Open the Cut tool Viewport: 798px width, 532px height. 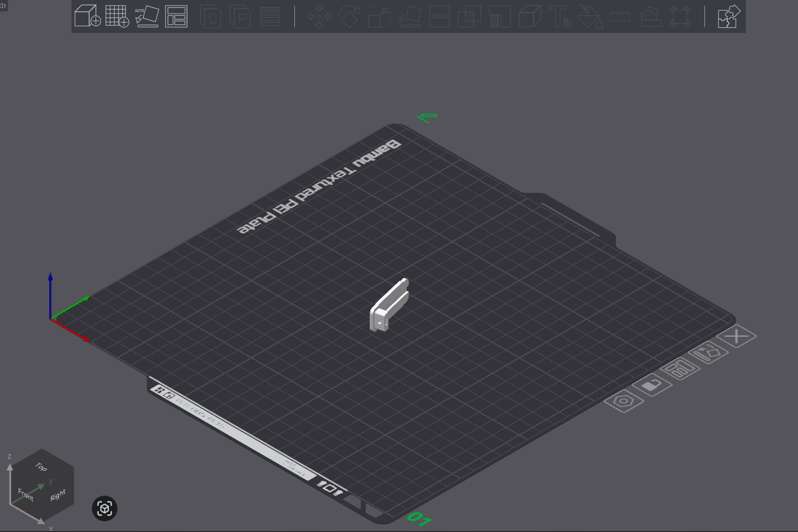click(440, 17)
